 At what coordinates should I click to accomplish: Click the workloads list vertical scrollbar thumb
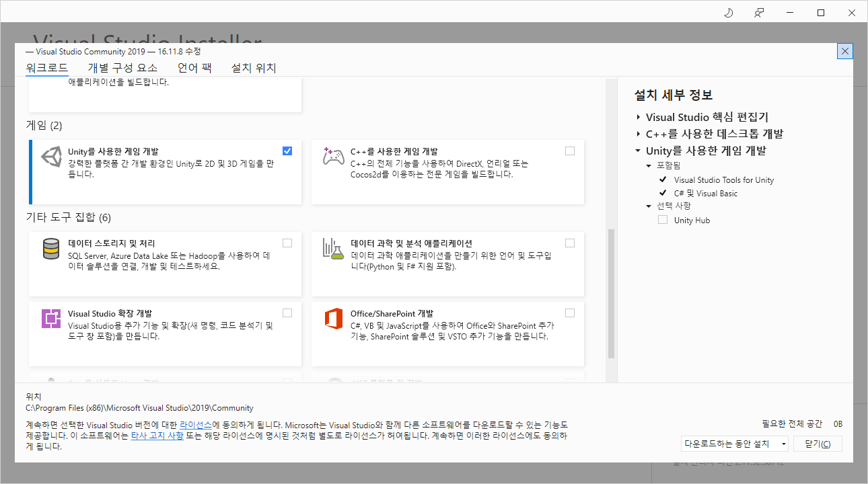611,293
